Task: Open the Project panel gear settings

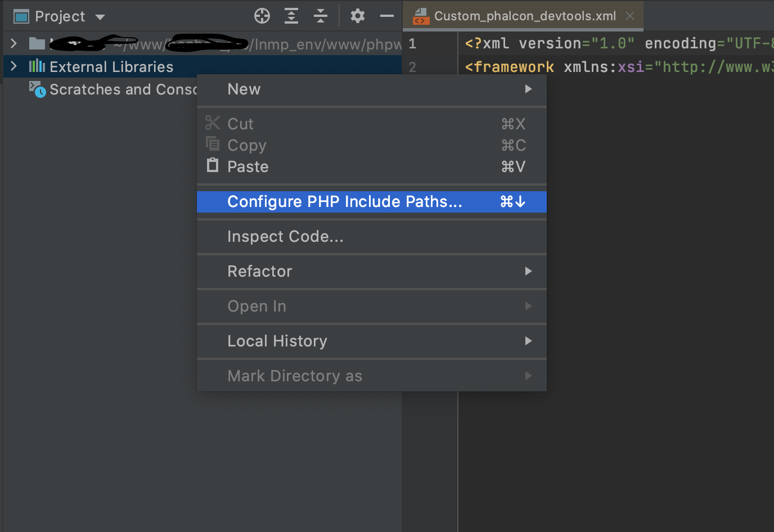Action: pyautogui.click(x=357, y=16)
